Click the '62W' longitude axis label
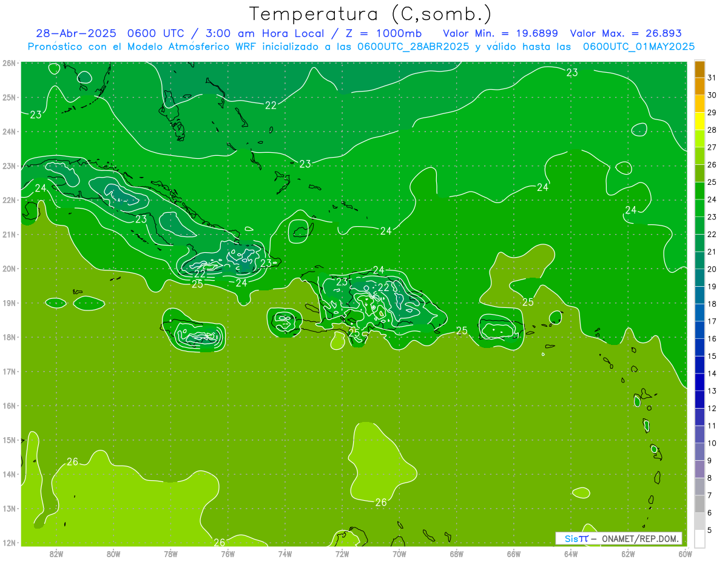Viewport: 728px width, 562px height. 628,554
